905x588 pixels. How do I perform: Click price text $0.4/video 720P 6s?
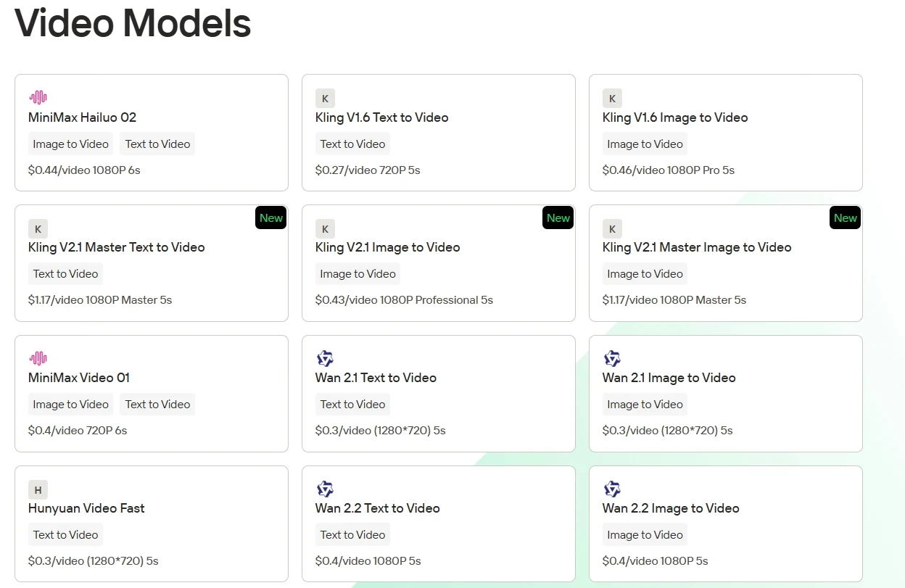pyautogui.click(x=78, y=430)
